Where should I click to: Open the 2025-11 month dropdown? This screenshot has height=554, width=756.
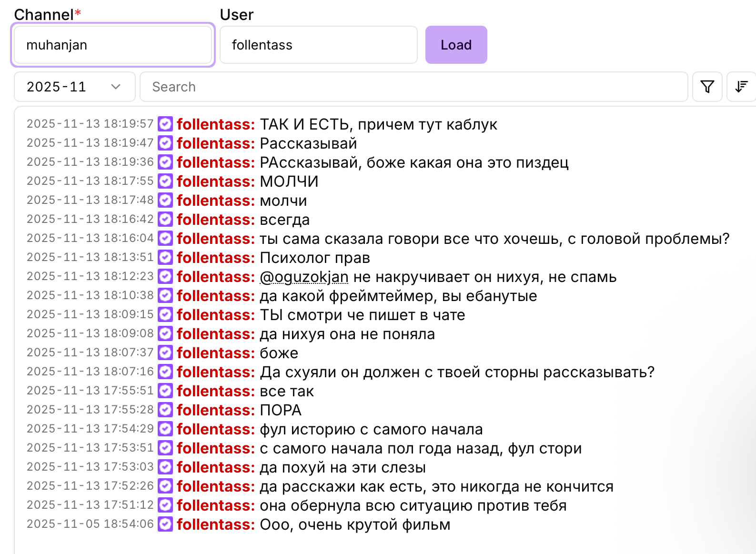[74, 87]
